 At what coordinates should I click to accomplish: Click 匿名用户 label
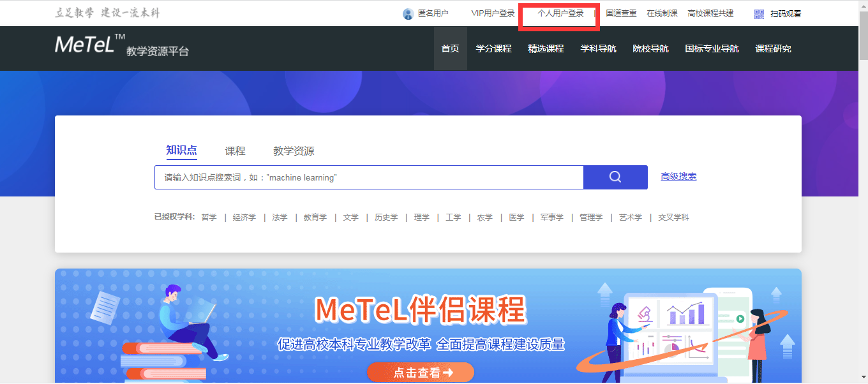(x=433, y=13)
